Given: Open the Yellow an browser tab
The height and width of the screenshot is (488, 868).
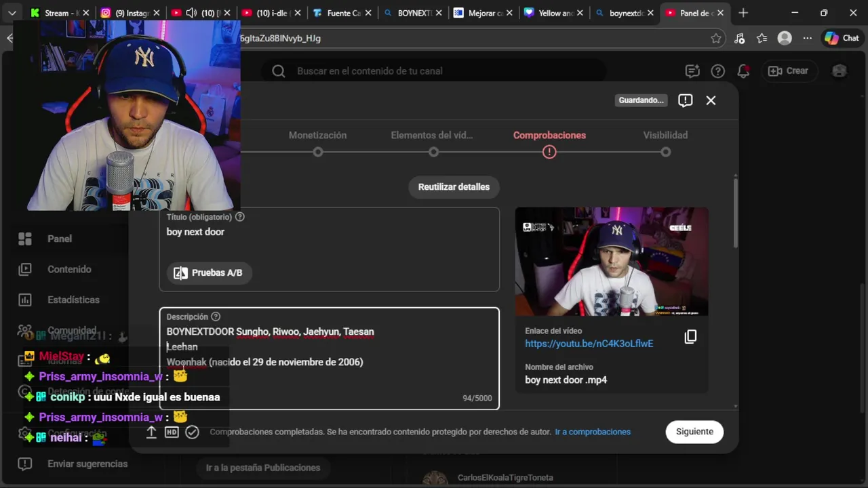Looking at the screenshot, I should click(x=552, y=13).
